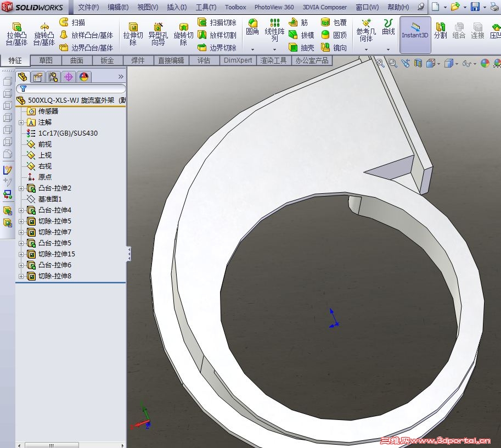Switch to the 草图 sketch tab

46,60
